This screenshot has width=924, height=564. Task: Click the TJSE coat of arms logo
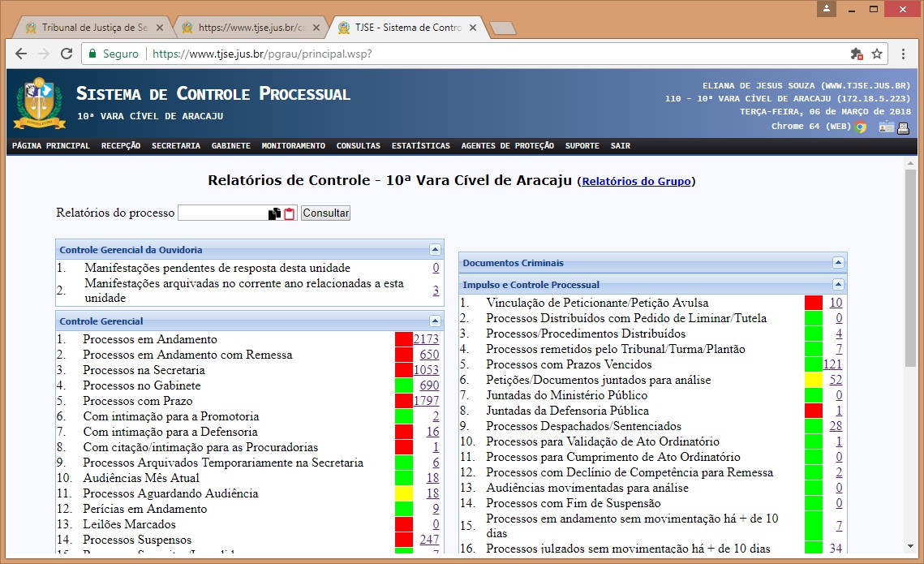pyautogui.click(x=39, y=101)
